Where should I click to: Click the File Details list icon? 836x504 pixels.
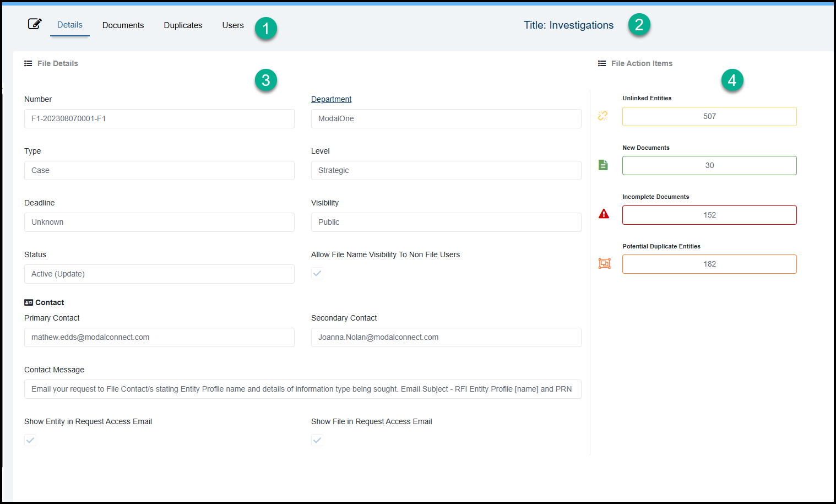pos(28,63)
